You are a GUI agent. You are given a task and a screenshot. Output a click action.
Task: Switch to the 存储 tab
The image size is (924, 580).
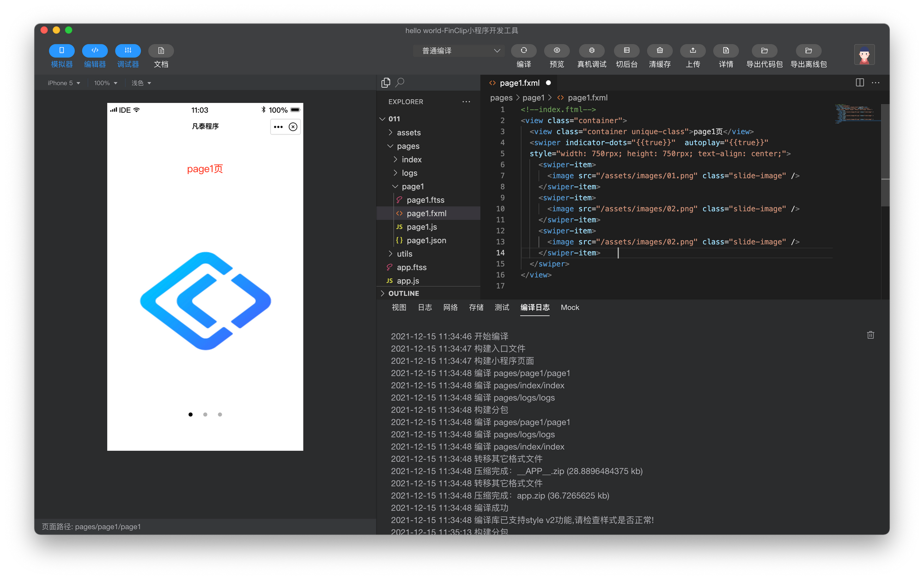[x=476, y=307]
